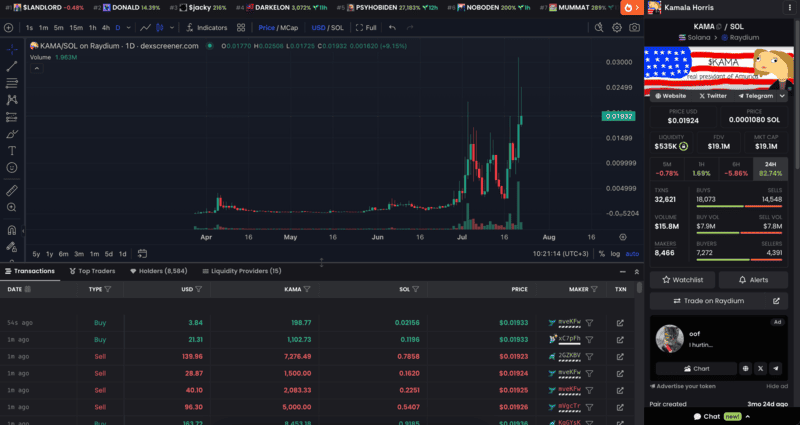
Task: Click the X icon in the oof ad
Action: [x=761, y=368]
